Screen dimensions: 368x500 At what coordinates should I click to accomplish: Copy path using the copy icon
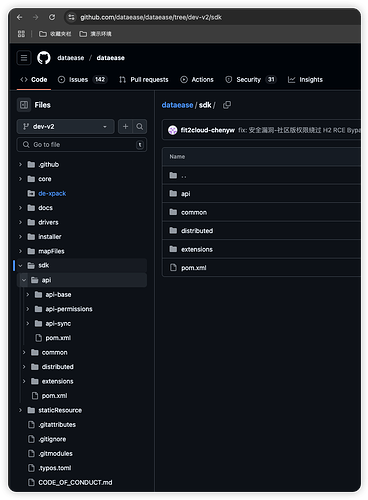point(227,105)
